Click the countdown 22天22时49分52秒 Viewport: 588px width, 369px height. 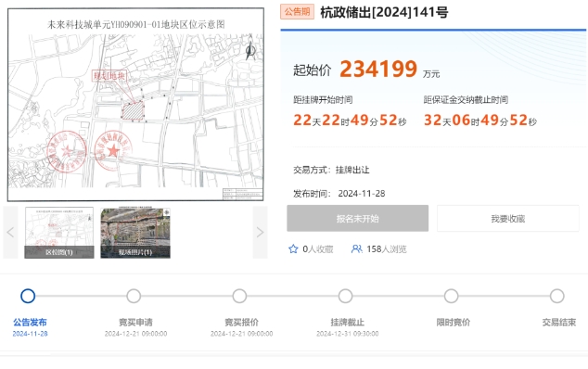pos(350,121)
